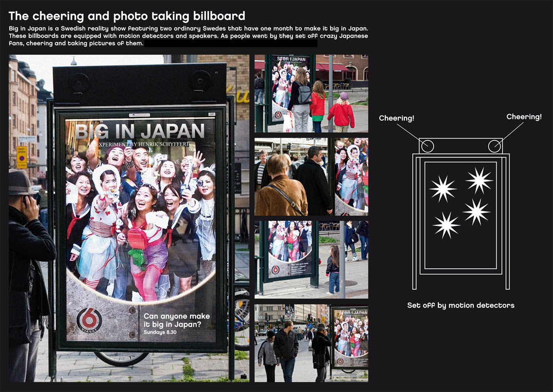
Task: Click the lowest starburst flash in the diagram
Action: tap(446, 225)
